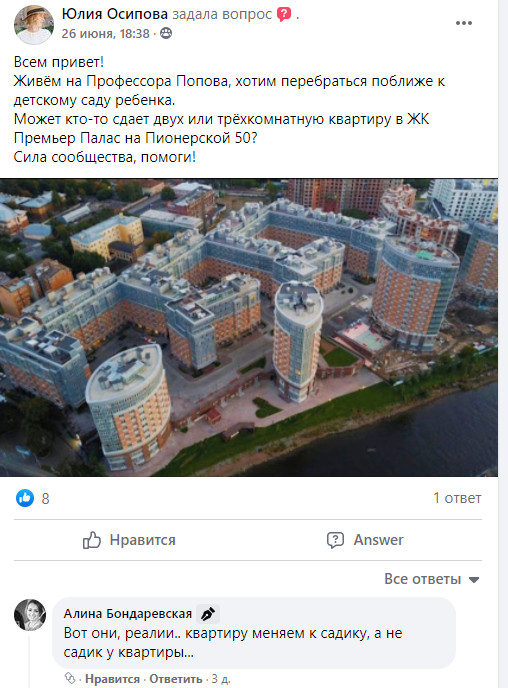Viewport: 508px width, 688px height.
Task: Open Юлия Осипова's profile picture
Action: tap(34, 25)
